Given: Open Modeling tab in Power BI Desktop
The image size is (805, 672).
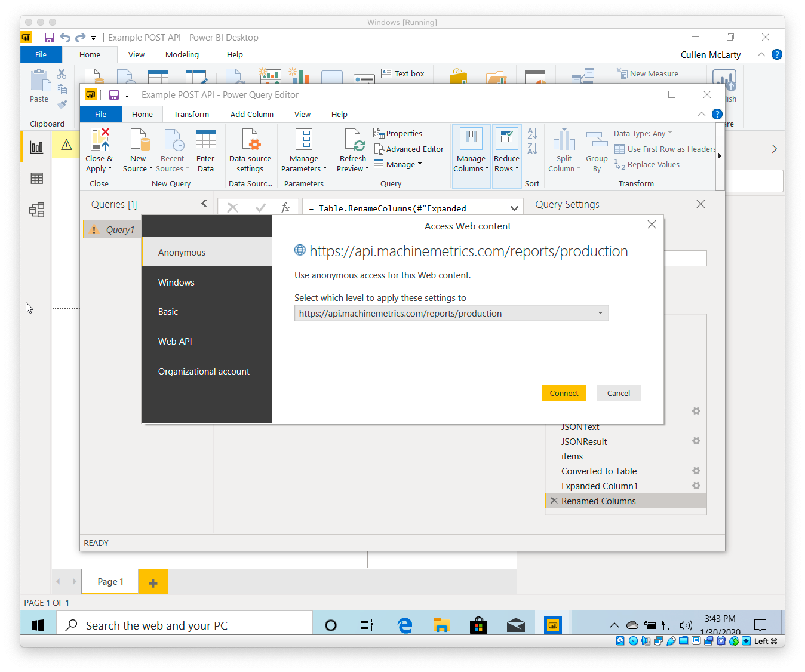Looking at the screenshot, I should click(x=182, y=54).
